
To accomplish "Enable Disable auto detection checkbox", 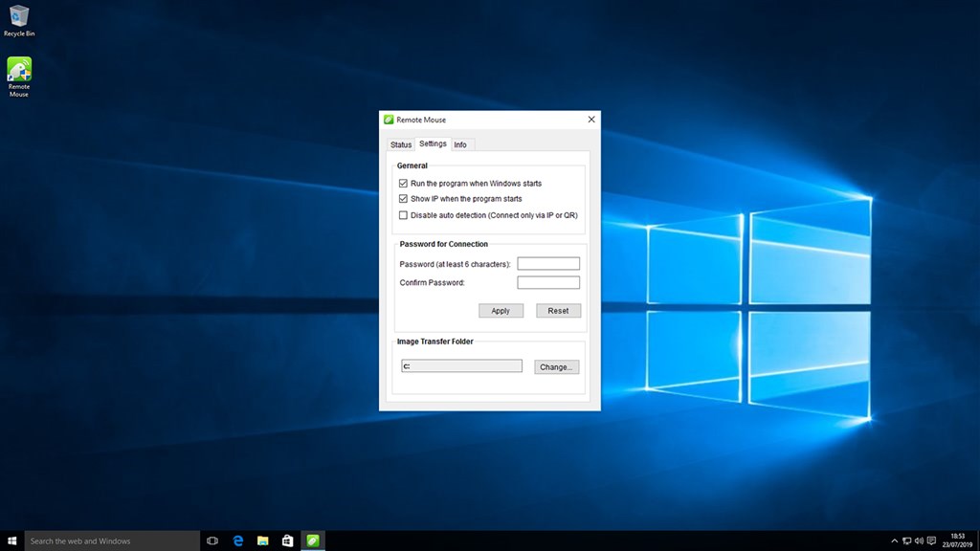I will tap(403, 215).
